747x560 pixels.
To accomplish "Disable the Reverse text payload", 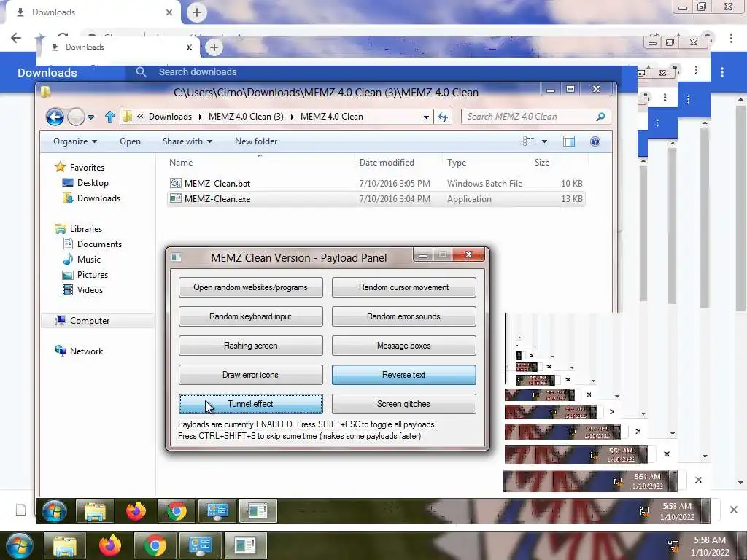I will tap(404, 375).
